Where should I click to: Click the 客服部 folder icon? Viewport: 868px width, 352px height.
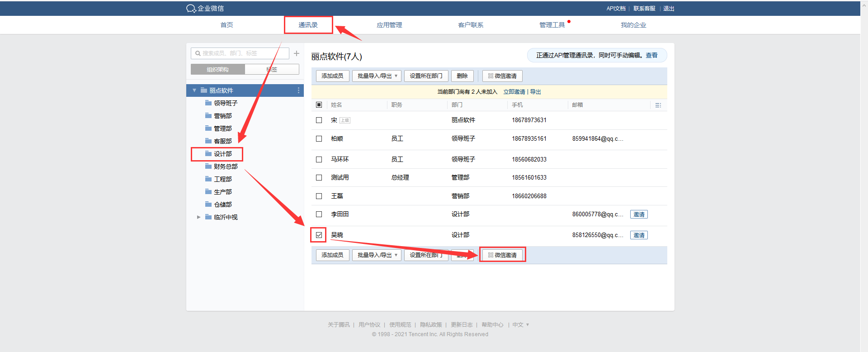click(208, 141)
